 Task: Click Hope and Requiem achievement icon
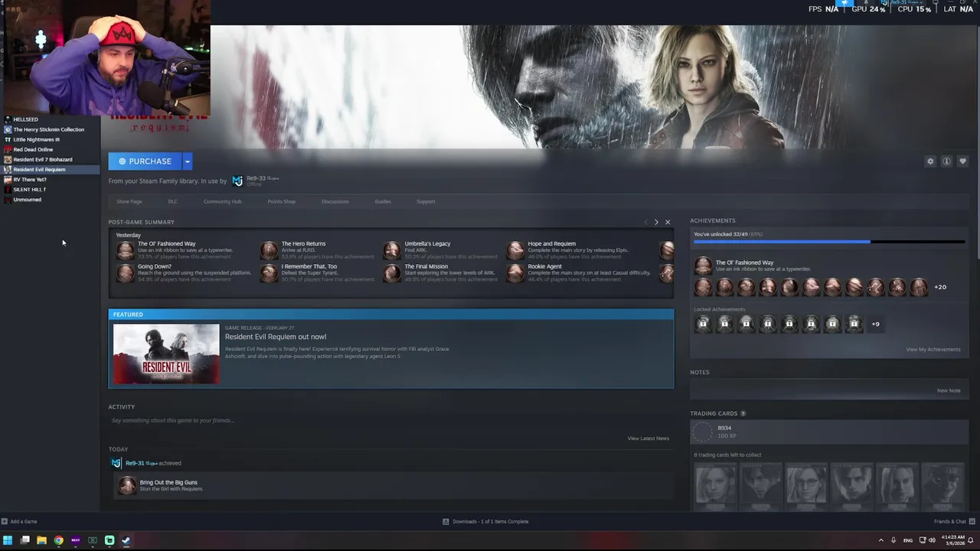515,249
